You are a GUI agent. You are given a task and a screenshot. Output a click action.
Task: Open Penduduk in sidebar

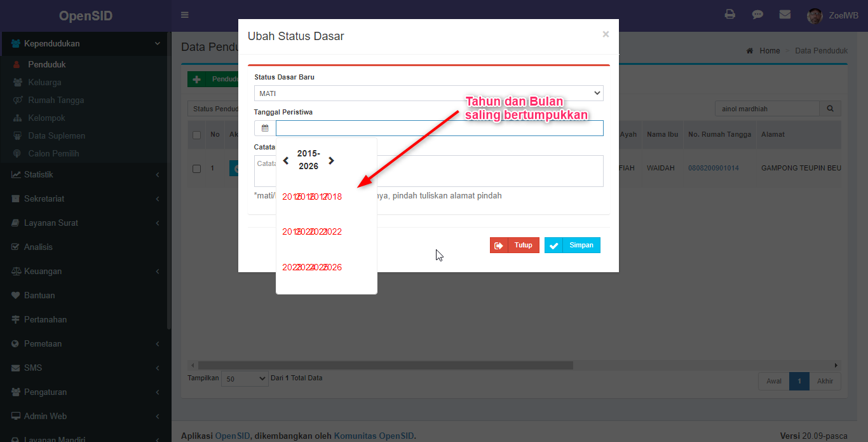tap(47, 64)
